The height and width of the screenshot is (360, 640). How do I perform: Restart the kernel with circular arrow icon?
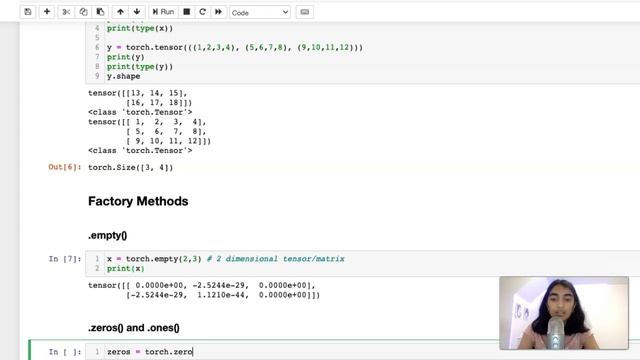click(x=202, y=12)
